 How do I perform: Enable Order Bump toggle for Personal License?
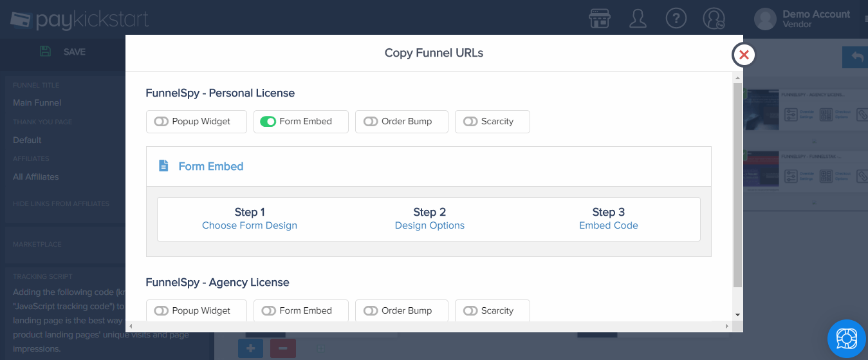coord(371,121)
